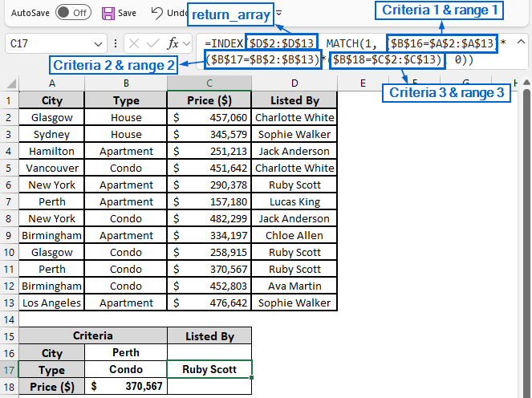Screen dimensions: 532x398
Task: Click the Enter checkmark formula icon
Action: click(x=153, y=45)
